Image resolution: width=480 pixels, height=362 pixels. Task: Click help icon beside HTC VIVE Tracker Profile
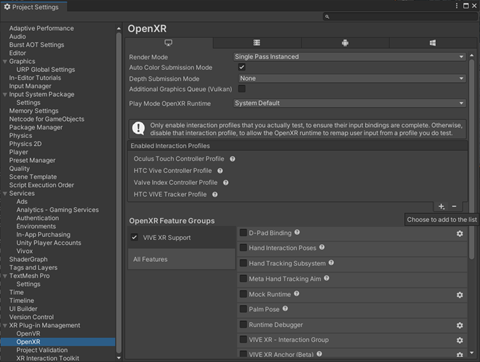pos(215,194)
